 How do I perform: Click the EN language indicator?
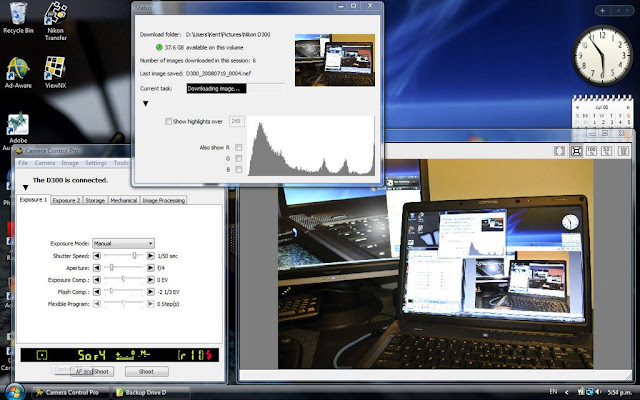coord(553,392)
